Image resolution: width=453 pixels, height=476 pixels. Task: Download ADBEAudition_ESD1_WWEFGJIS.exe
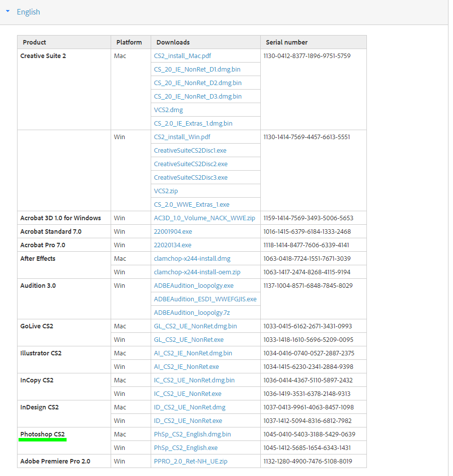(x=205, y=299)
